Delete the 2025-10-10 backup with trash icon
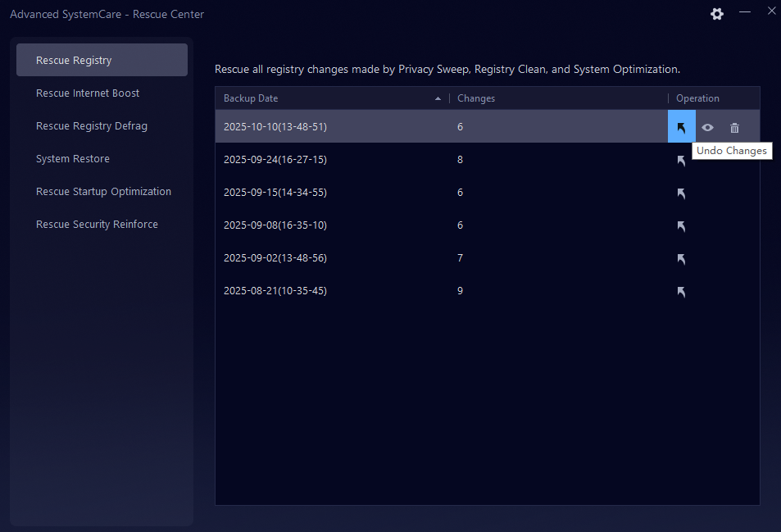 point(734,128)
